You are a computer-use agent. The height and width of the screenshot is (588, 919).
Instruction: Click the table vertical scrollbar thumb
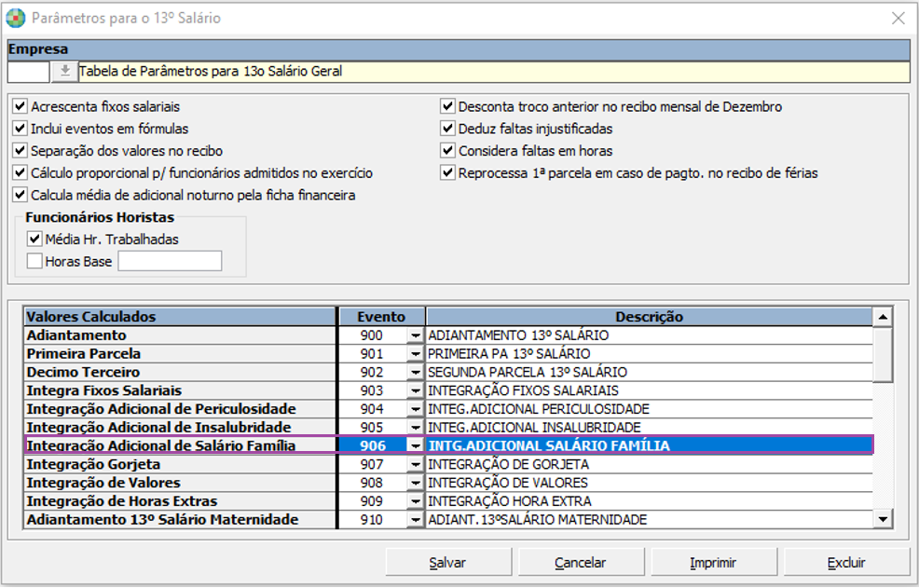tap(883, 355)
